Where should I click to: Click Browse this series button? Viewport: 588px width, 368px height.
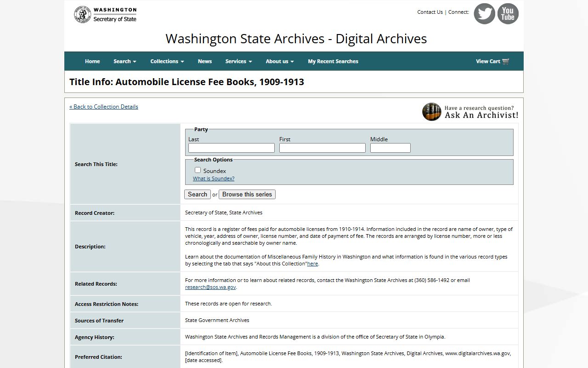pos(247,194)
